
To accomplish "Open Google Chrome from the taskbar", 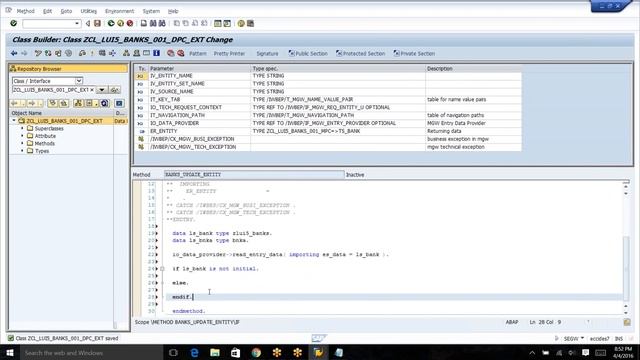I will tap(256, 353).
